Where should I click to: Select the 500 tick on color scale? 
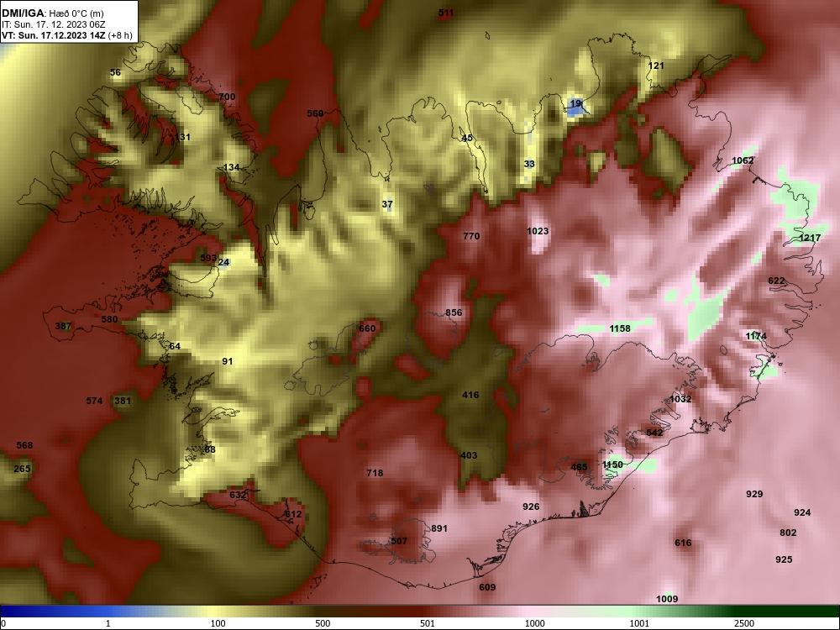tap(323, 623)
